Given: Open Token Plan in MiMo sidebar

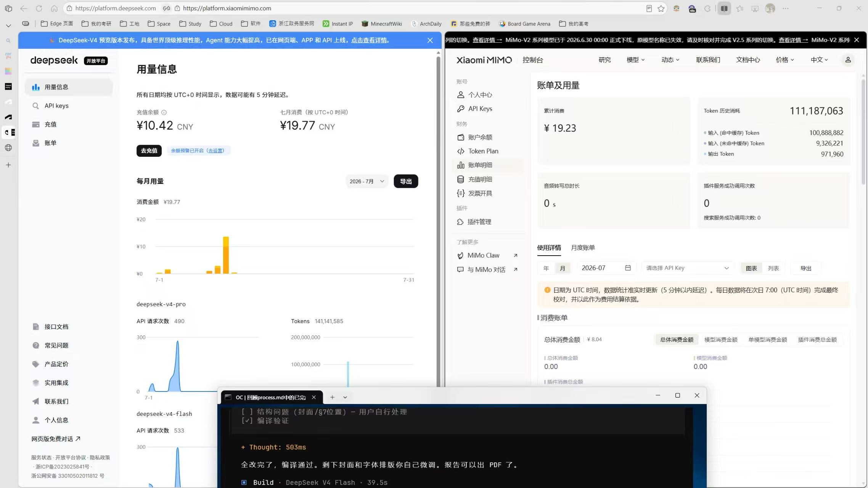Looking at the screenshot, I should point(488,151).
